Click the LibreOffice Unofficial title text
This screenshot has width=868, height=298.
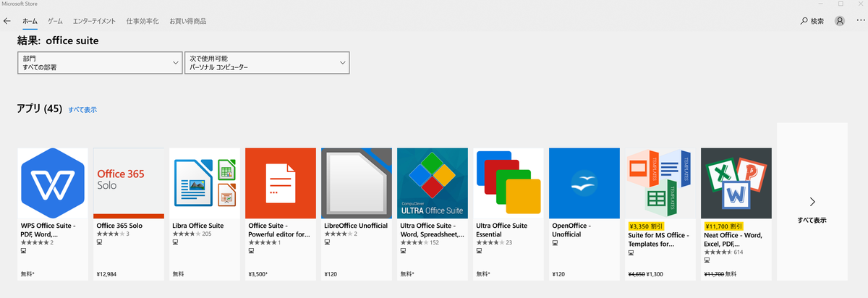[357, 226]
